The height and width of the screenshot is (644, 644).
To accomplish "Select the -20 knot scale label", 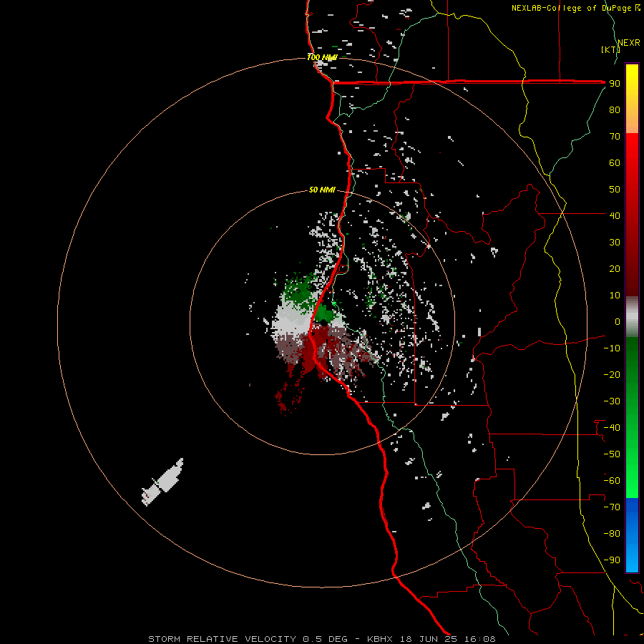I will pos(612,374).
